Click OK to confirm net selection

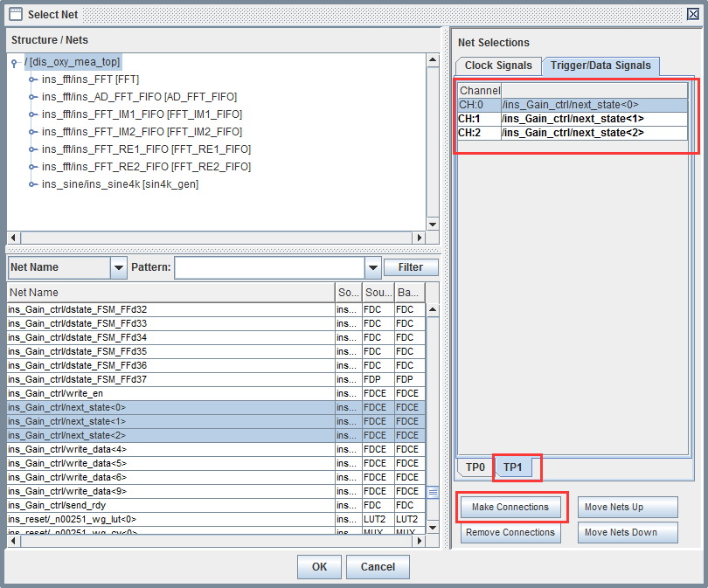point(319,566)
